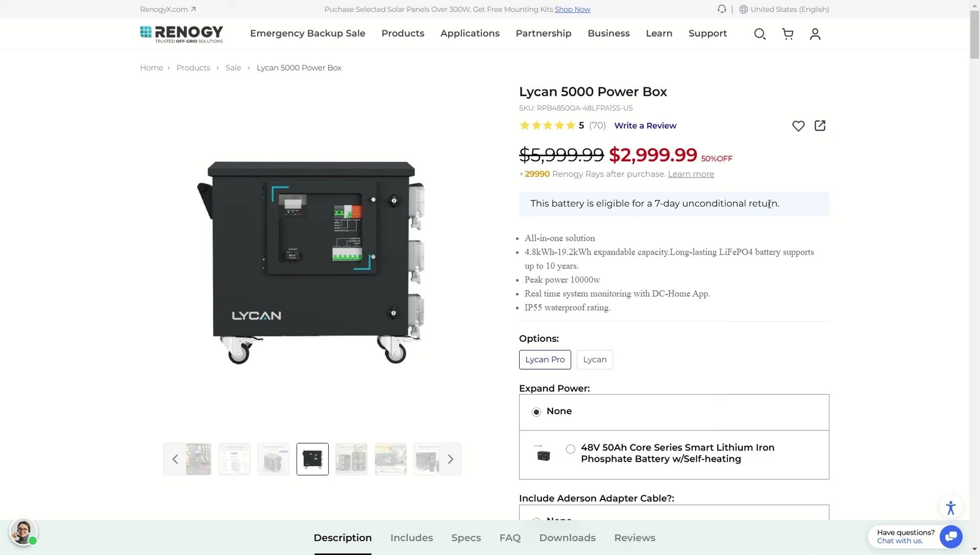Select the 48V 50Ah battery radio option

click(x=571, y=449)
